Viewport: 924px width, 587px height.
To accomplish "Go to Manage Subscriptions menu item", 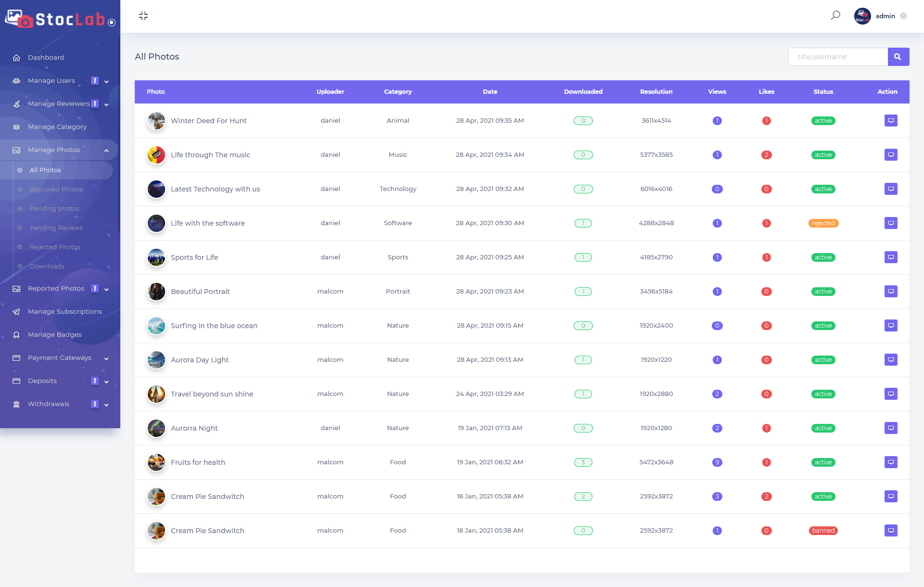I will [65, 312].
